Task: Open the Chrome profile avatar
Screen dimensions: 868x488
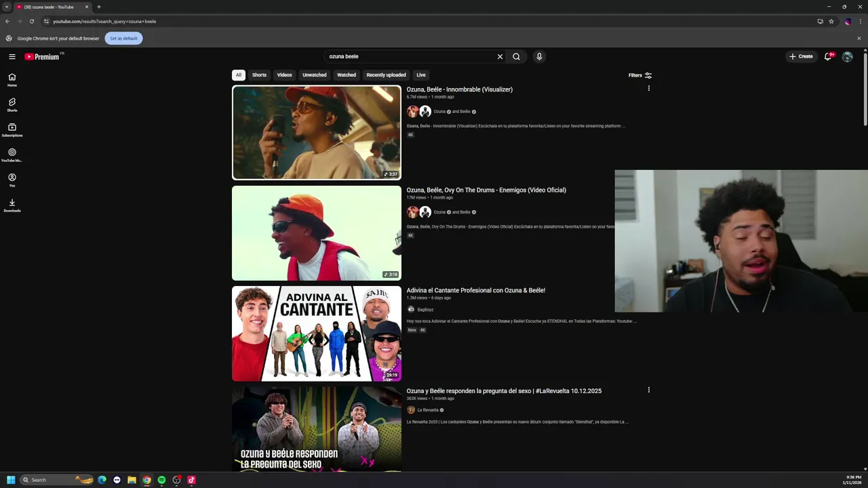Action: [848, 21]
